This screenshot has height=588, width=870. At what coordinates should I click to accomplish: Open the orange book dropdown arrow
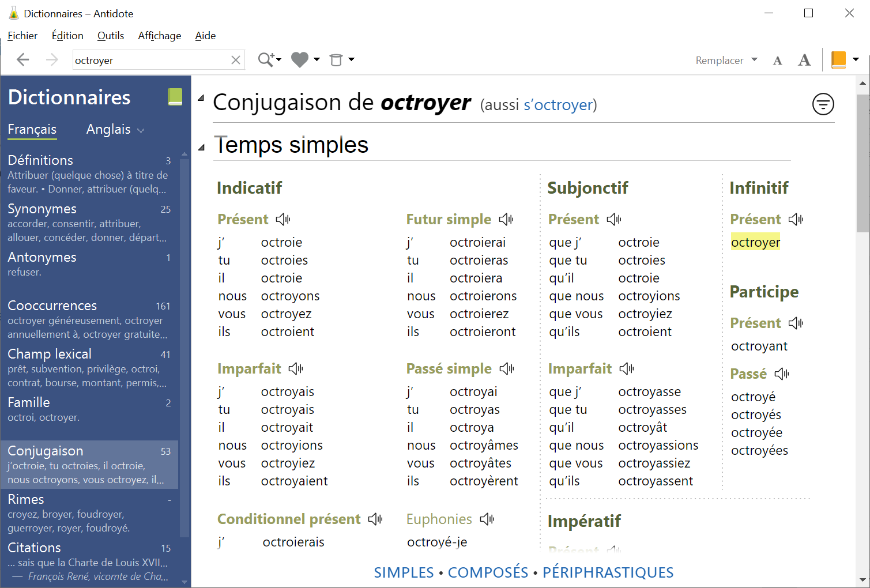point(856,59)
